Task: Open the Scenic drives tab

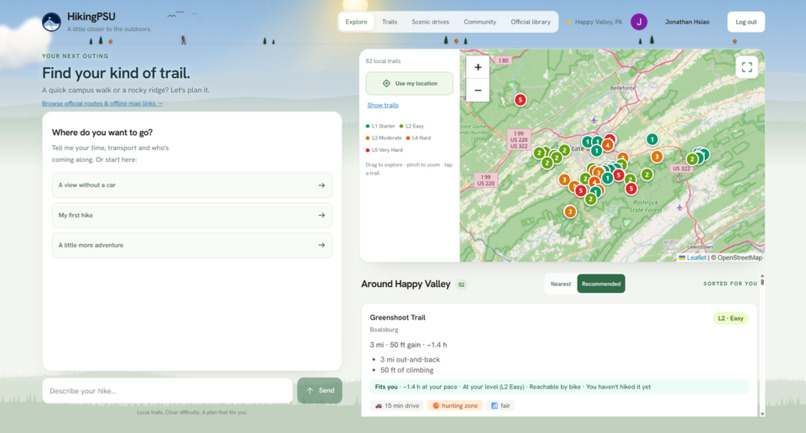Action: coord(430,22)
